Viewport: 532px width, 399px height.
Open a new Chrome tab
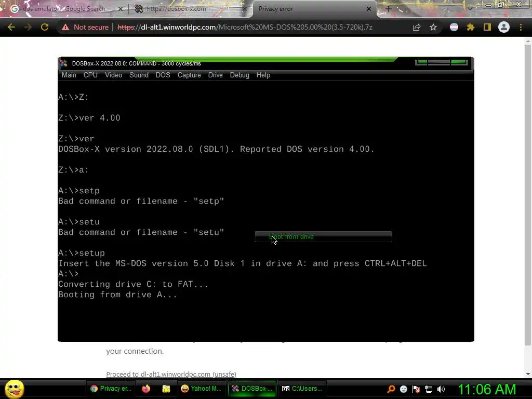coord(389,9)
